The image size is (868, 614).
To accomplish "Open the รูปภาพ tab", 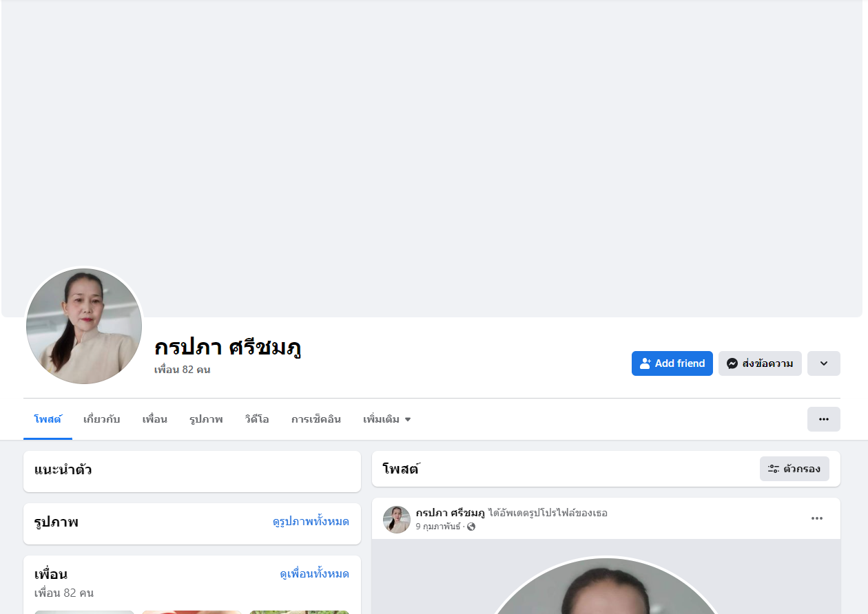I will 206,419.
